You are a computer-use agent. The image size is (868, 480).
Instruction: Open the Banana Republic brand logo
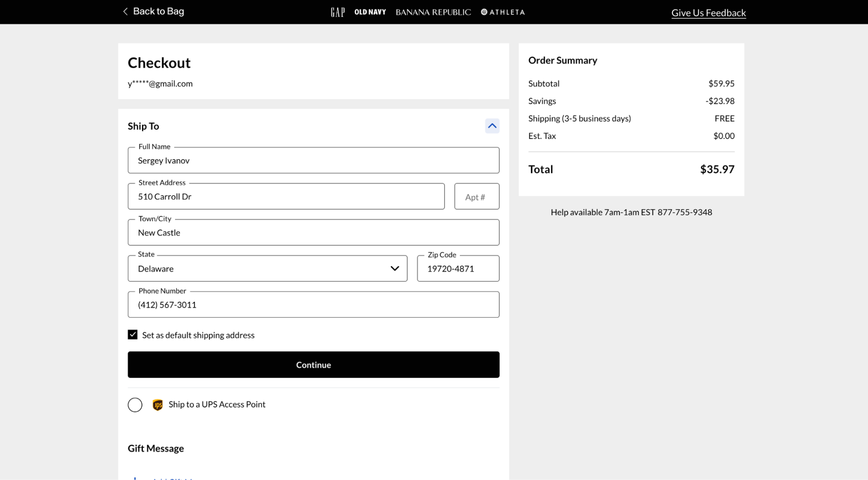(x=433, y=12)
